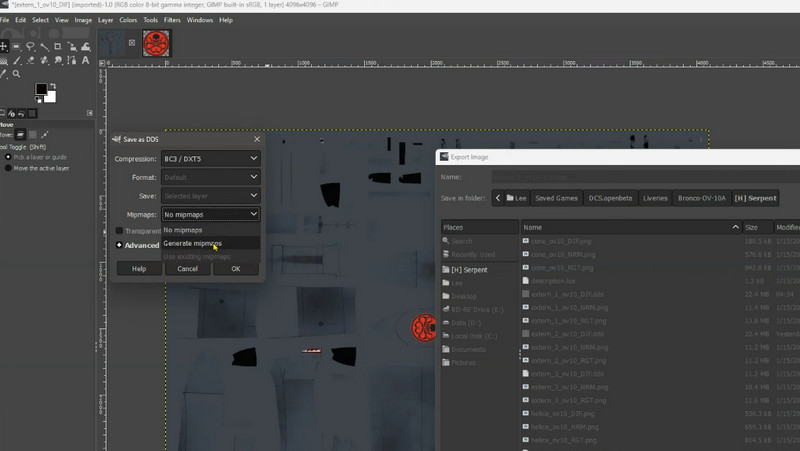This screenshot has width=800, height=451.
Task: Click the ruler corner navigation icon
Action: (x=102, y=63)
